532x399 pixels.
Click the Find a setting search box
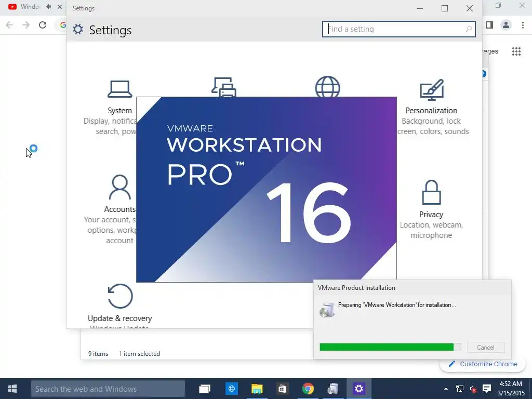pyautogui.click(x=398, y=29)
